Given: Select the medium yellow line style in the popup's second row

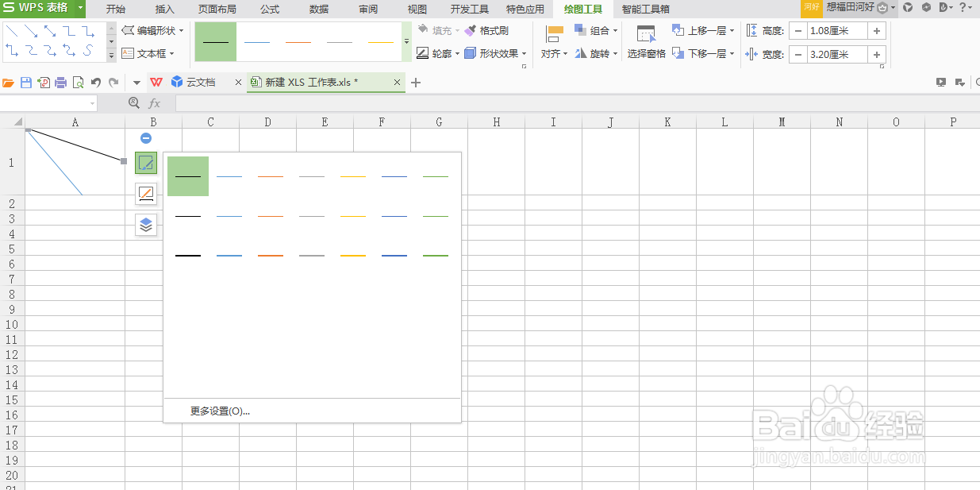Looking at the screenshot, I should (353, 216).
